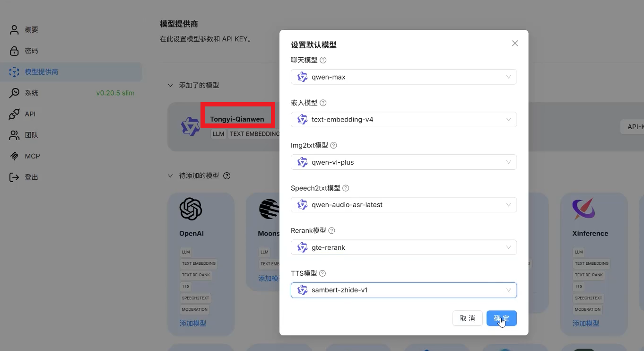Click TEXT RE-RANK tag in OpenAI card

(196, 275)
